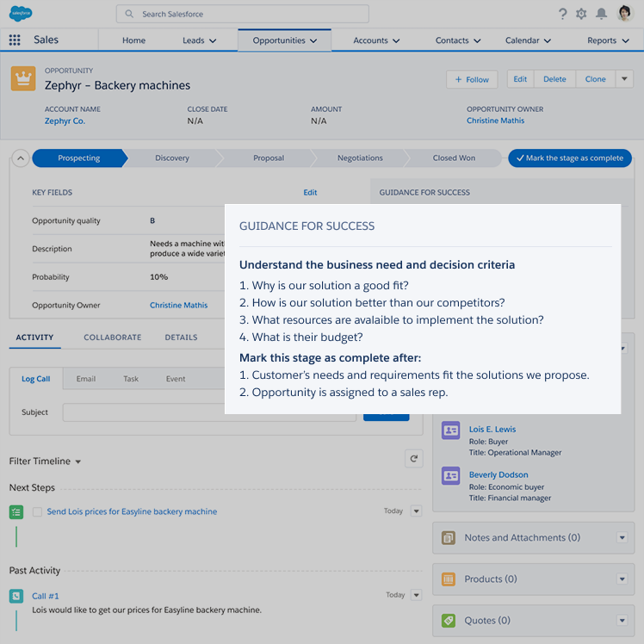Open the dropdown for Call #1 activity
644x644 pixels.
pos(416,595)
